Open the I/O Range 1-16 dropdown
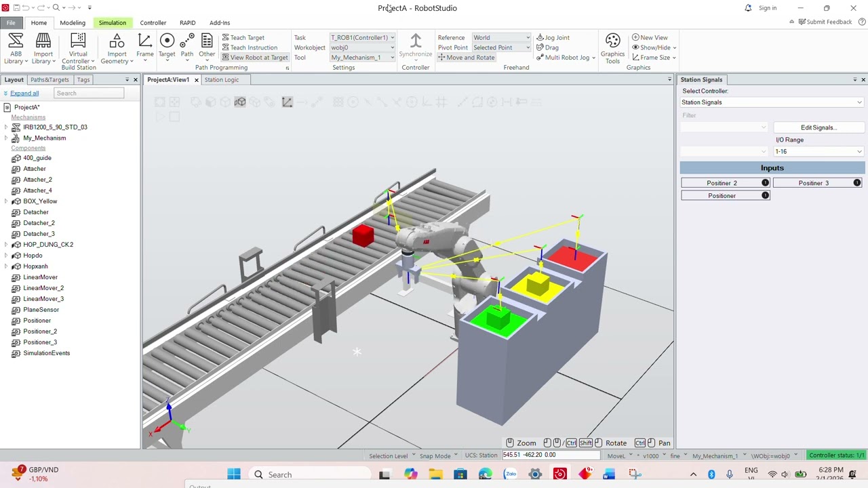 820,152
